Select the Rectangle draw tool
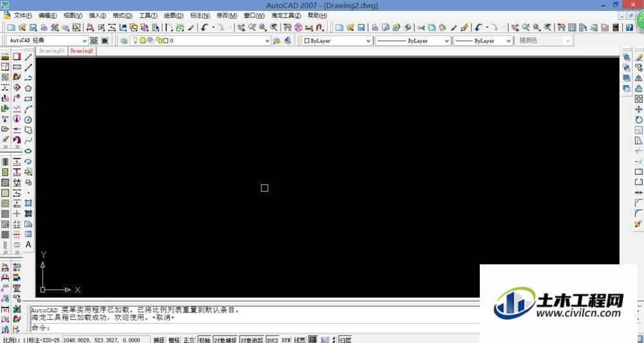Image resolution: width=644 pixels, height=343 pixels. point(28,99)
